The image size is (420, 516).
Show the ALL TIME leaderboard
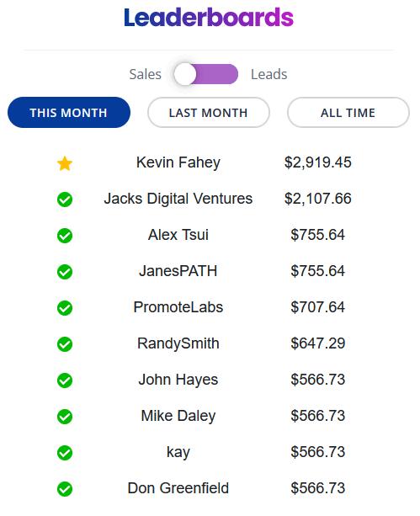[x=348, y=113]
